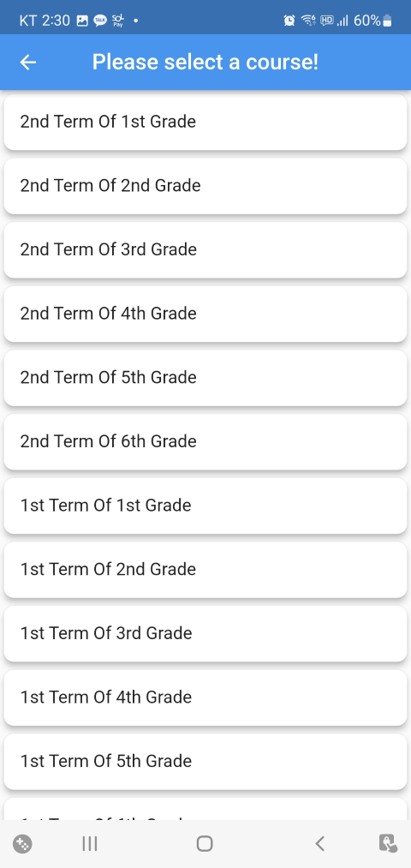This screenshot has width=411, height=868.
Task: Open the game controller icon in the nav bar
Action: (x=22, y=844)
